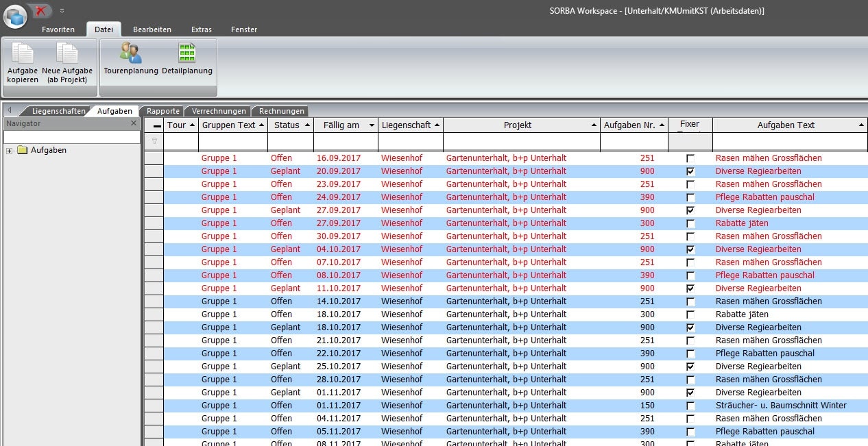
Task: Open the SORBA application orb menu
Action: [15, 16]
